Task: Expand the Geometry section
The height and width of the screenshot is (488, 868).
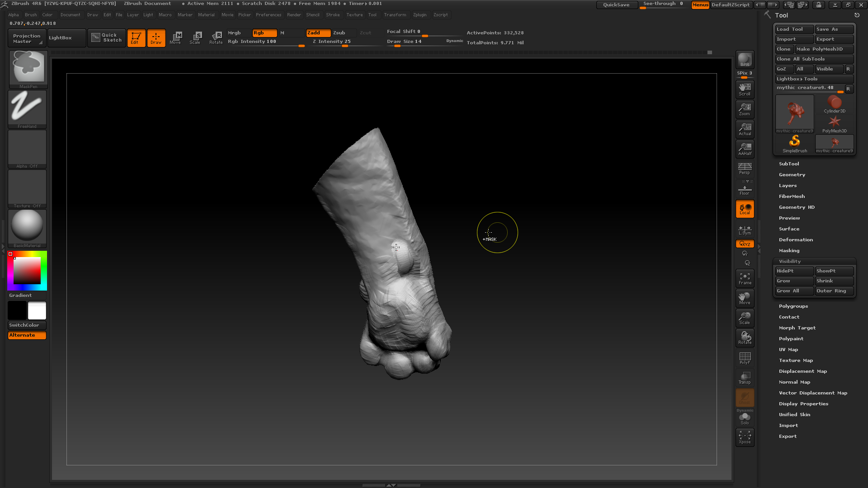Action: [x=792, y=175]
